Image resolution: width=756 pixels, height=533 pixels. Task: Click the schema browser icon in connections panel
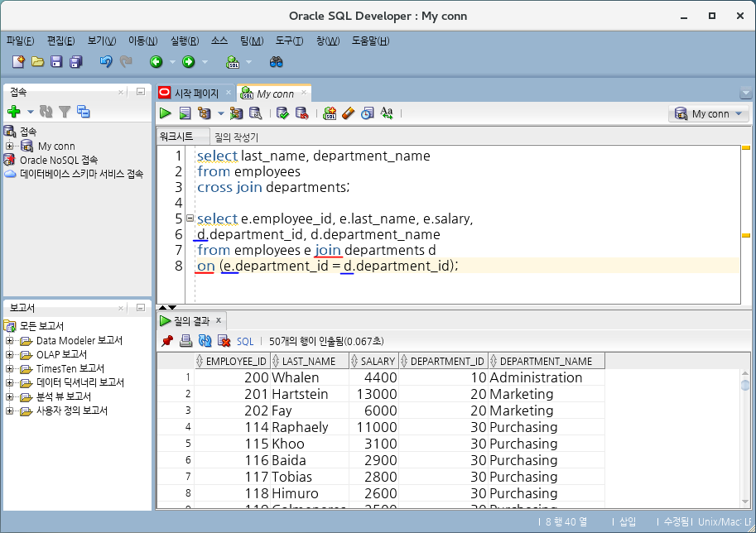(x=84, y=112)
